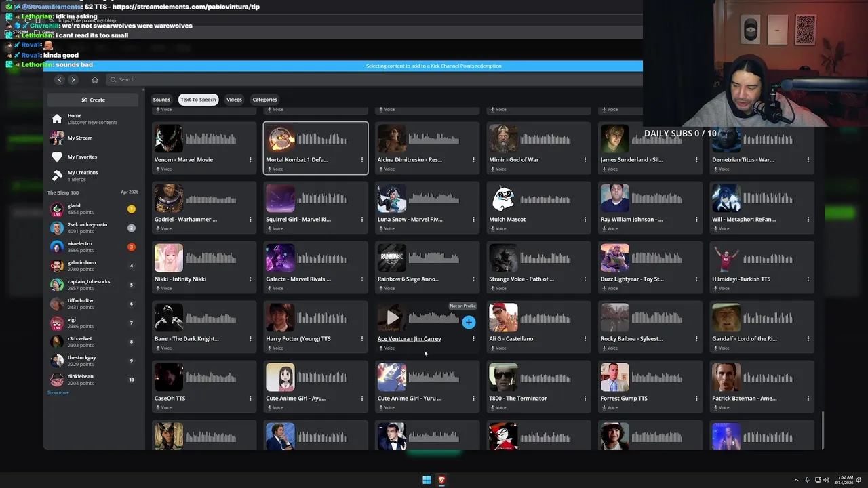
Task: Click the Will - Metaphor: ReFantazio title
Action: point(743,220)
